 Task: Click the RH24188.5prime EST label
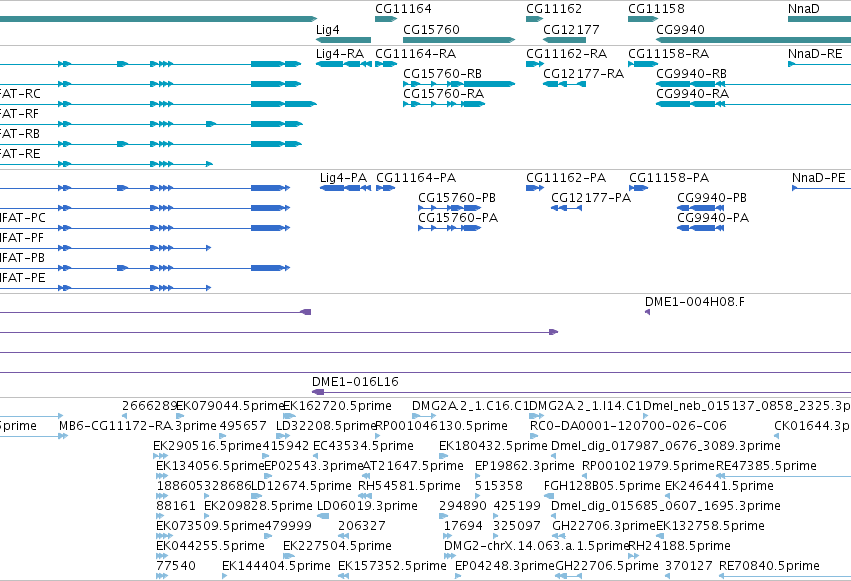[x=679, y=546]
